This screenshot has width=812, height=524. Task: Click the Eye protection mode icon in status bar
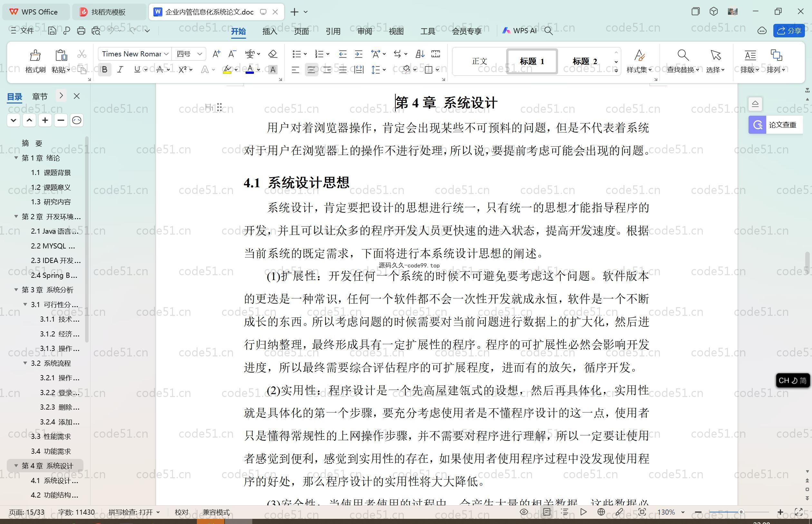pos(524,512)
